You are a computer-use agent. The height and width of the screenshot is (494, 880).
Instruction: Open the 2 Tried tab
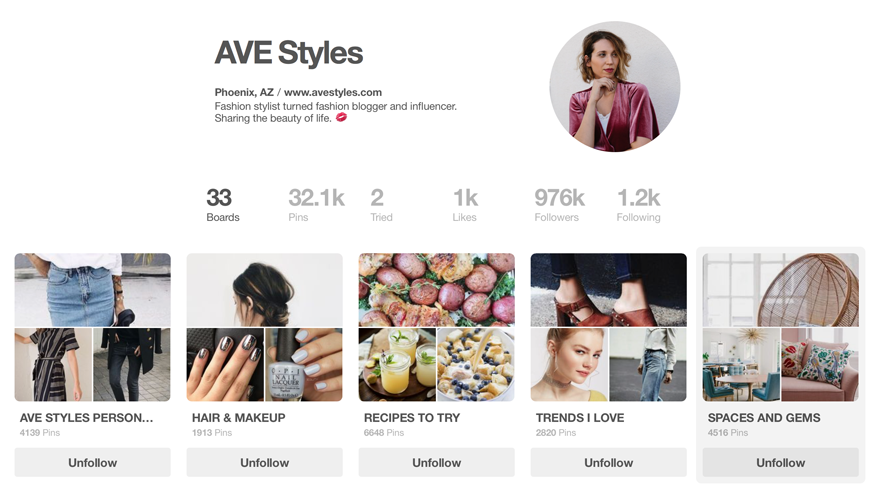click(x=381, y=205)
